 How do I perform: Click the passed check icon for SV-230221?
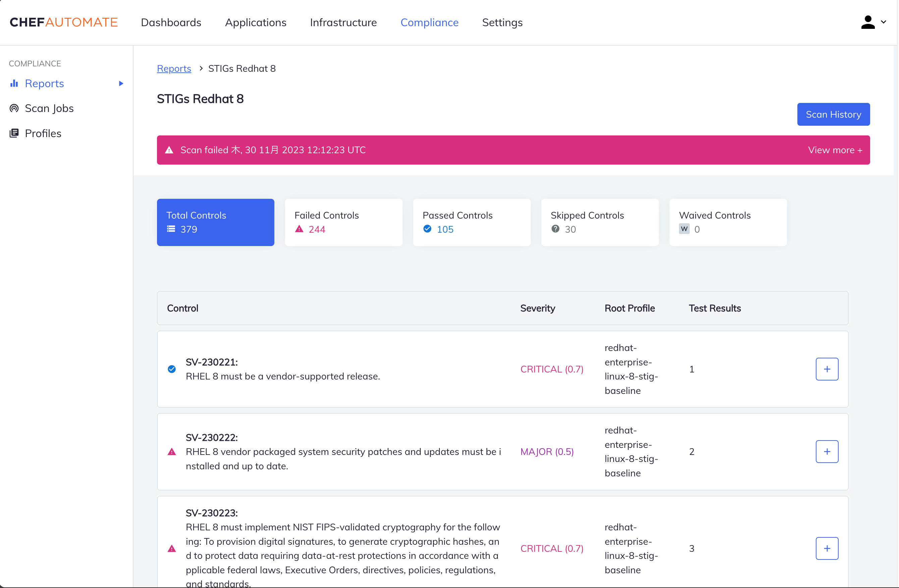click(171, 369)
